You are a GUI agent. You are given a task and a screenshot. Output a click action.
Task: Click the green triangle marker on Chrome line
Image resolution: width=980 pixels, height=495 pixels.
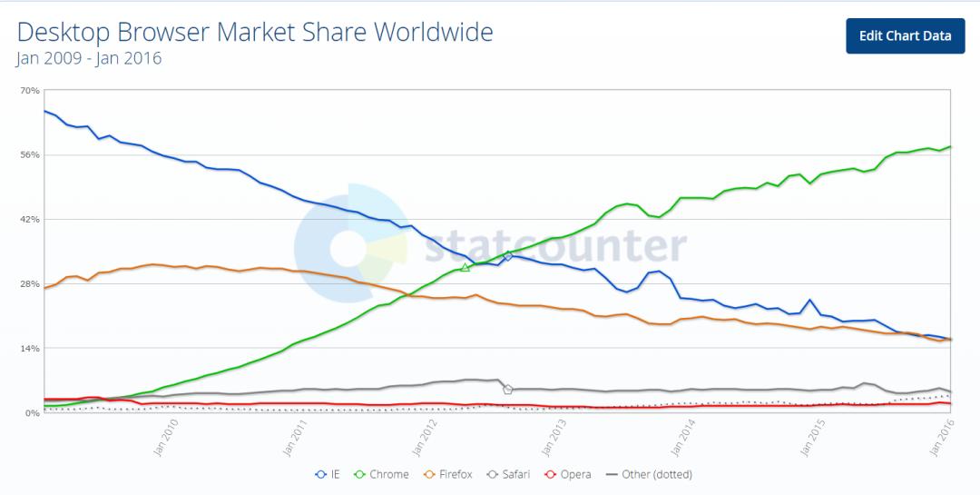pos(465,267)
